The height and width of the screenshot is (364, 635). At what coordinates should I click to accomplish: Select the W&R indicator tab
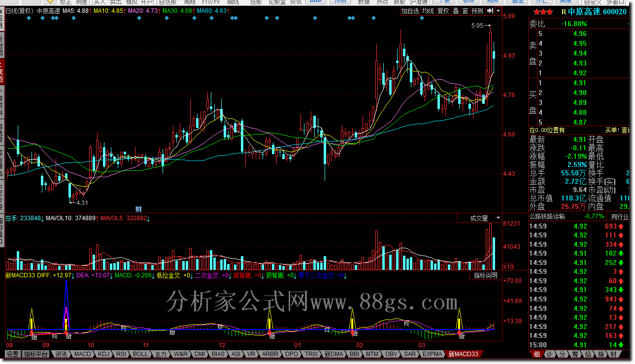(x=181, y=354)
